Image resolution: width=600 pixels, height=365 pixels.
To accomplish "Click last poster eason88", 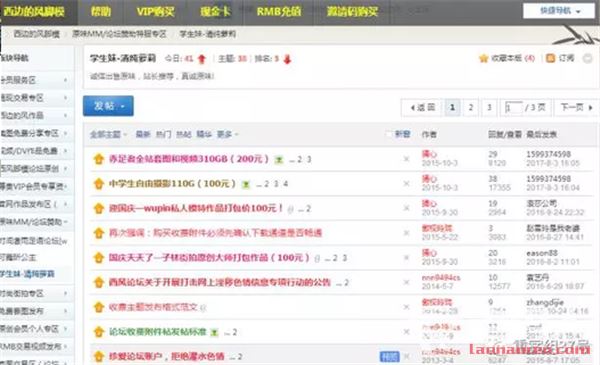I will [x=542, y=253].
